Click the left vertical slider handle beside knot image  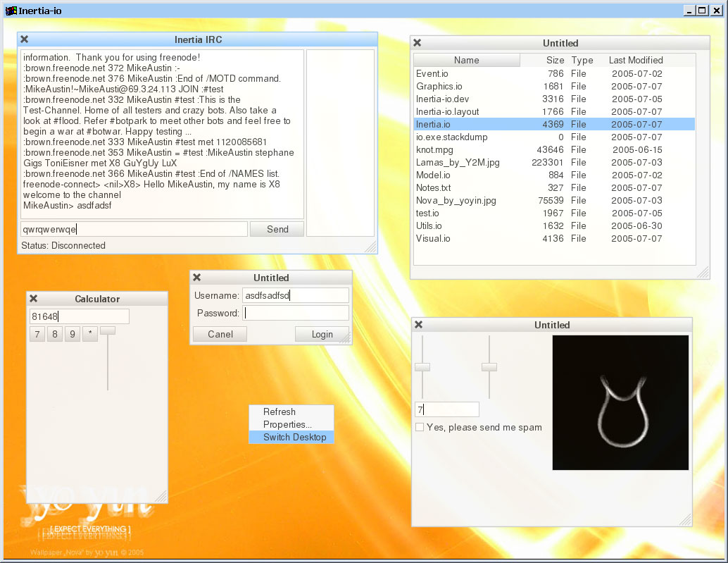(x=422, y=367)
